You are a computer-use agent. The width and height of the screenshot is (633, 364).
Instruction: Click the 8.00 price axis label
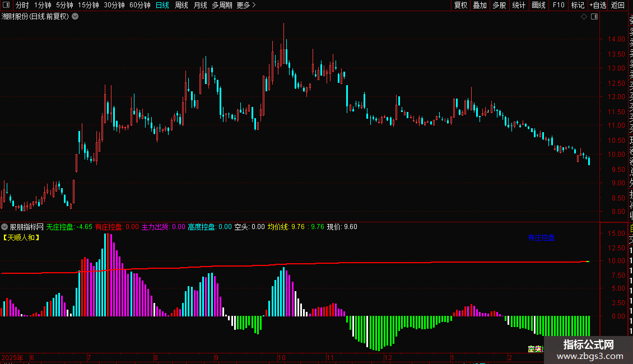coord(618,212)
